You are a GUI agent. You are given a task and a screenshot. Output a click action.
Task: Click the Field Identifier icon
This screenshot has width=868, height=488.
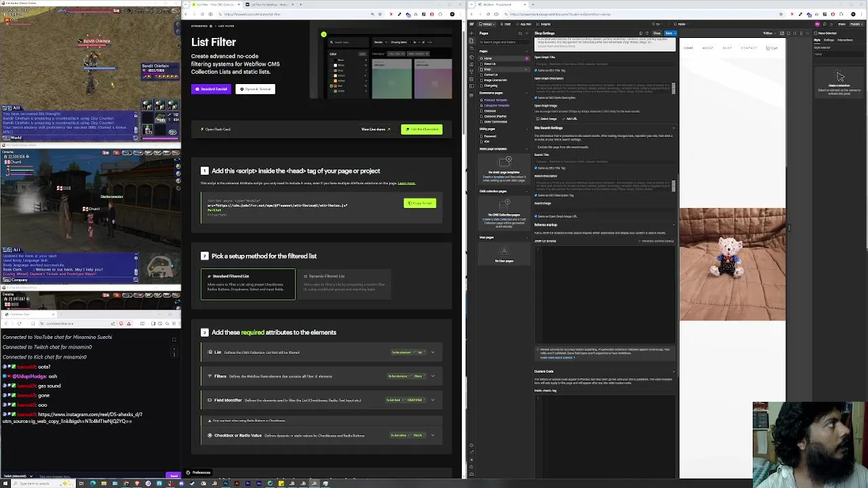(x=210, y=400)
